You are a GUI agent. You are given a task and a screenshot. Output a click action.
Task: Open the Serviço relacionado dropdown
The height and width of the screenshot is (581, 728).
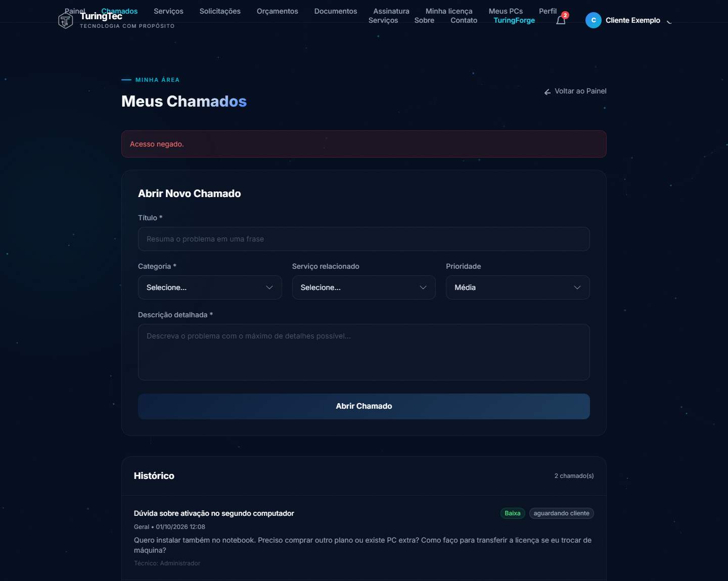pos(363,287)
